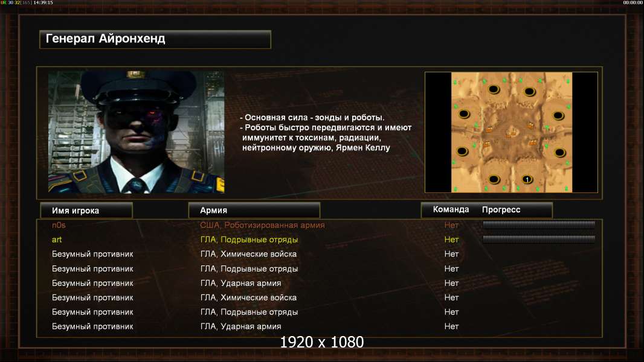The width and height of the screenshot is (644, 362).
Task: Click art's loading progress bar
Action: [539, 238]
